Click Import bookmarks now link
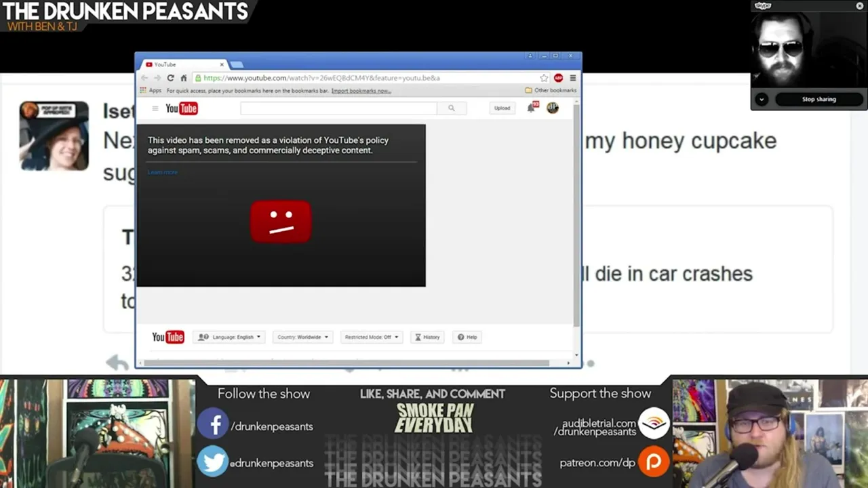The image size is (868, 488). coord(361,91)
